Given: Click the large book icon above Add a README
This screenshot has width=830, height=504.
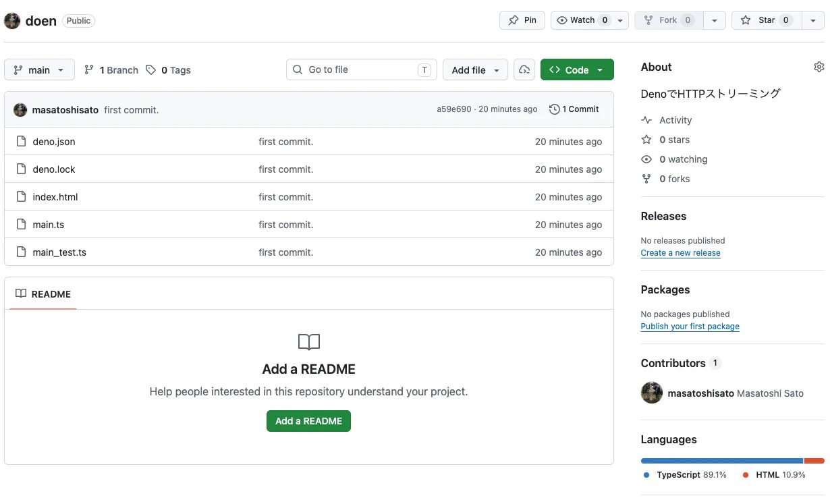Looking at the screenshot, I should click(309, 342).
